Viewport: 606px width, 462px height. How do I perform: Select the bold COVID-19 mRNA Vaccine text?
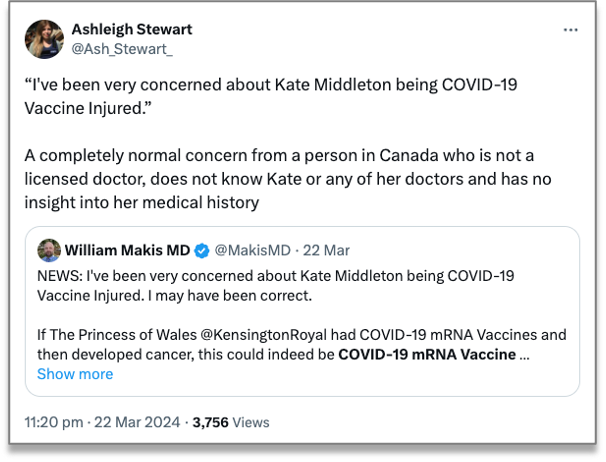pos(427,354)
